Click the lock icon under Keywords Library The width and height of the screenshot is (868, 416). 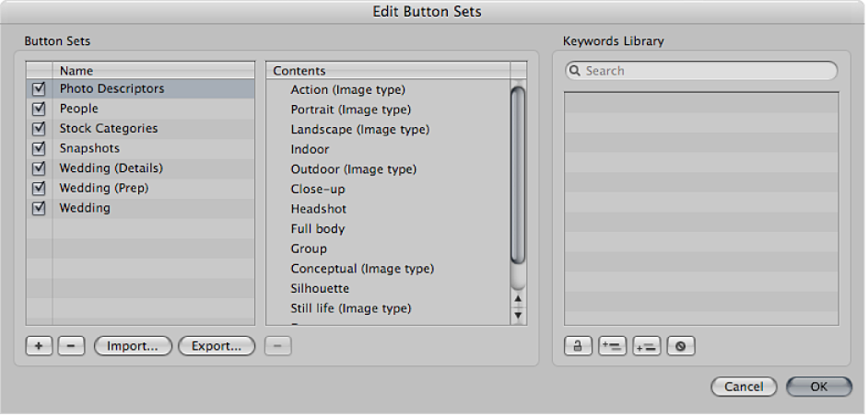point(578,346)
